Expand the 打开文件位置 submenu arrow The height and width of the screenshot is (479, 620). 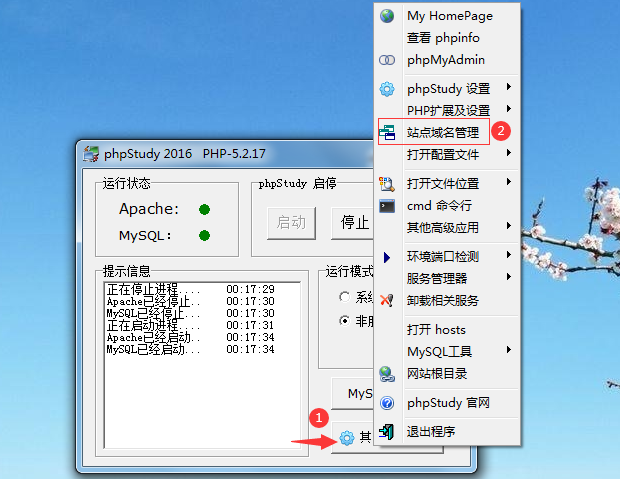click(x=509, y=182)
